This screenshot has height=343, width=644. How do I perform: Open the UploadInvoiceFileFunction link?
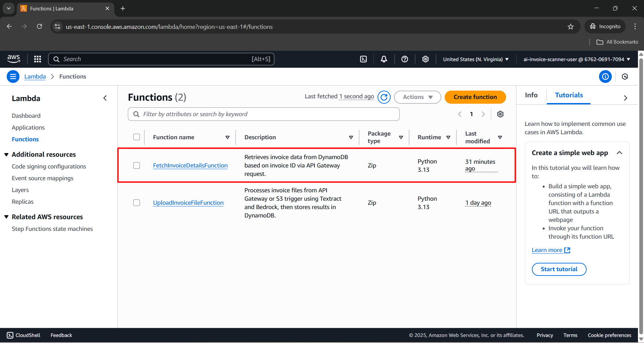point(188,203)
